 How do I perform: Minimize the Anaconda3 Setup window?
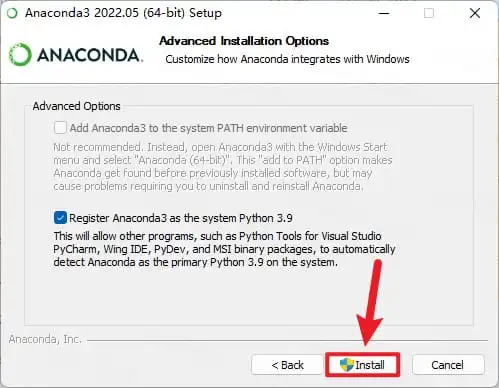click(384, 13)
